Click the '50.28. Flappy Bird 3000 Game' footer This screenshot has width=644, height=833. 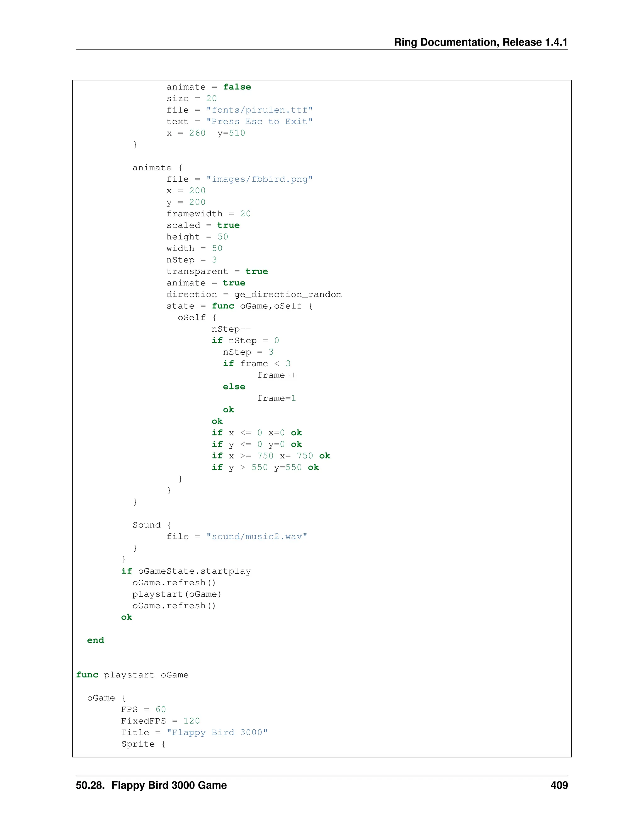[x=151, y=785]
